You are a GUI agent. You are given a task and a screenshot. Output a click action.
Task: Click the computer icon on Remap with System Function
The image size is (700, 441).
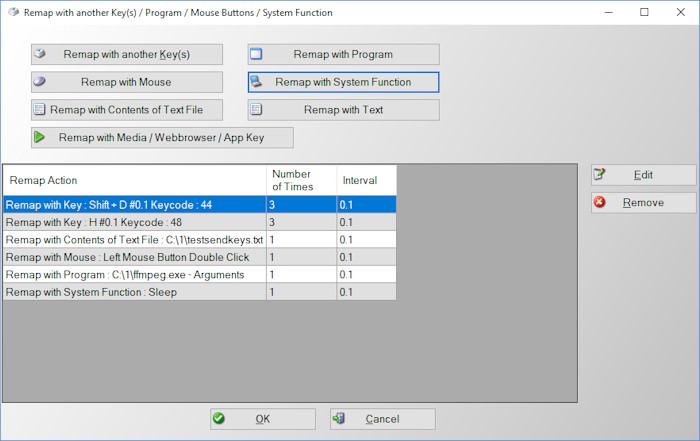coord(257,82)
